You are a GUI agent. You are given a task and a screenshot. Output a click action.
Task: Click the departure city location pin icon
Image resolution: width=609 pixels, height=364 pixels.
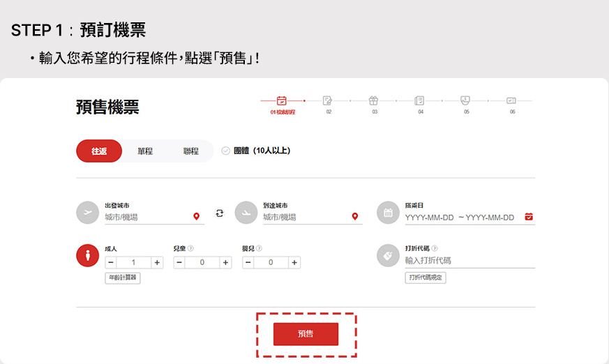[x=197, y=217]
